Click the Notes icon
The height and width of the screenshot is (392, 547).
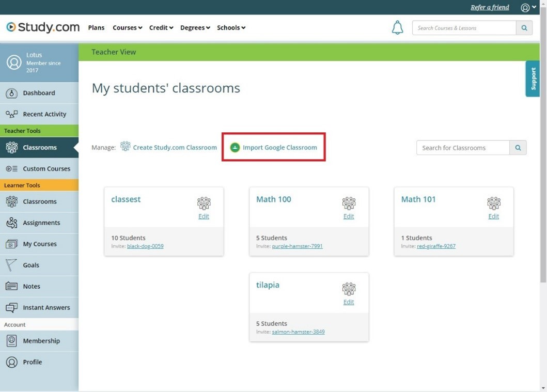[x=11, y=286]
